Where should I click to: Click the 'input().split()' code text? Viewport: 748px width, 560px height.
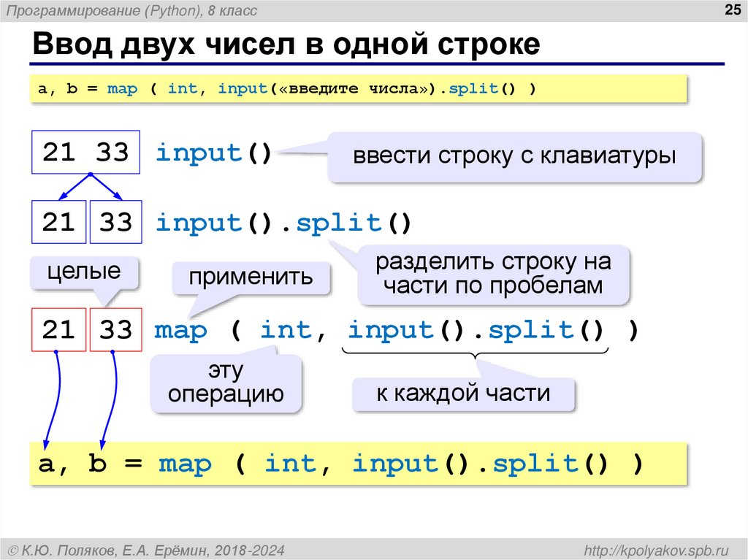[283, 223]
